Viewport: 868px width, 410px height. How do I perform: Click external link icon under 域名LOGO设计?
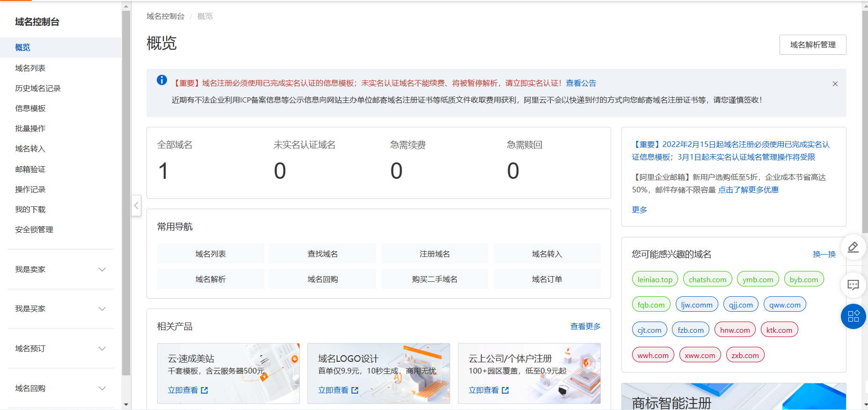[x=355, y=390]
